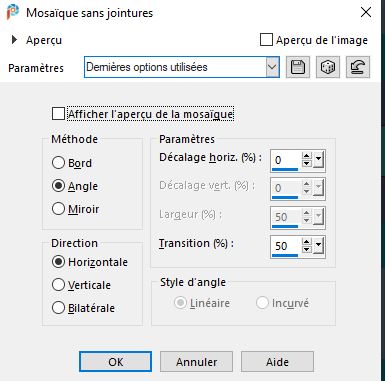385x381 pixels.
Task: Click the reset to default arrow icon
Action: (358, 67)
